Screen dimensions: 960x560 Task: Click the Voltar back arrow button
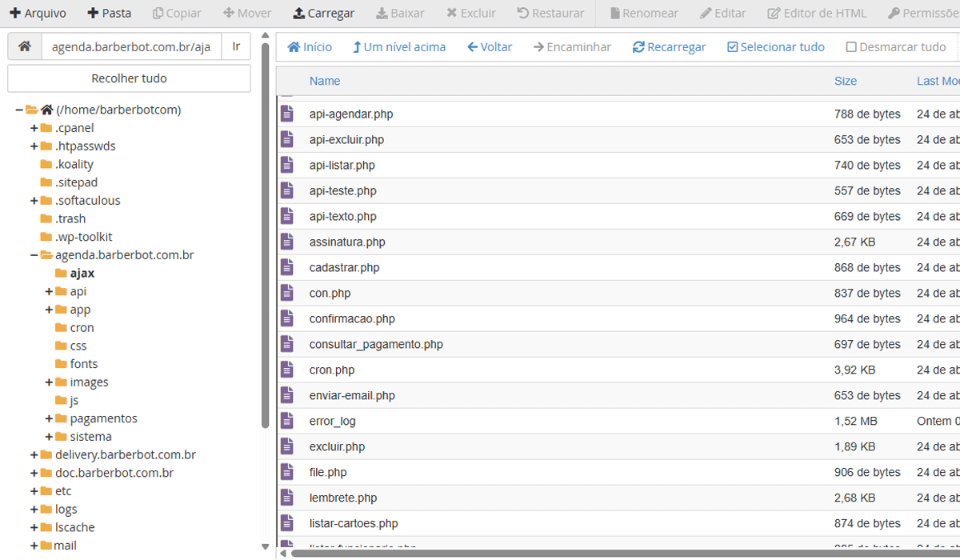(490, 47)
